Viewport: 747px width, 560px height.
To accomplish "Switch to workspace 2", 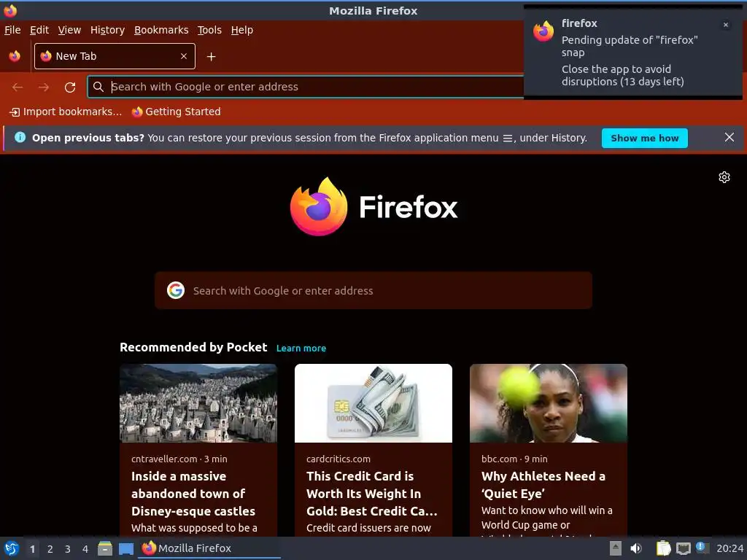I will (x=50, y=549).
